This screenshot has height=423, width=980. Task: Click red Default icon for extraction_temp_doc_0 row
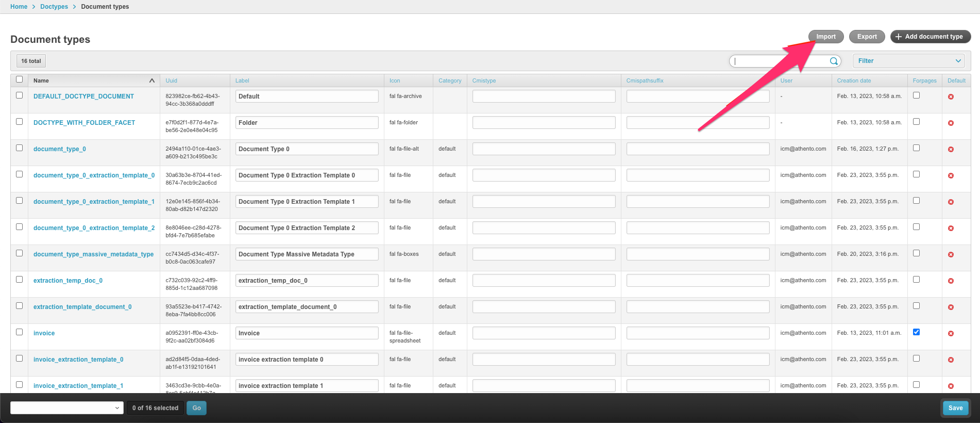click(951, 281)
